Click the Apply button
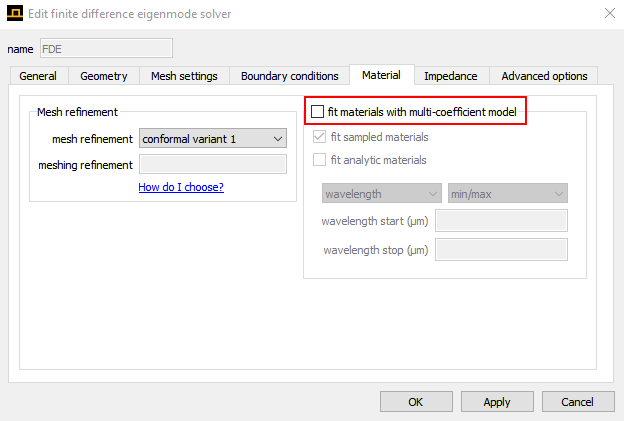Viewport: 624px width, 421px height. click(496, 402)
